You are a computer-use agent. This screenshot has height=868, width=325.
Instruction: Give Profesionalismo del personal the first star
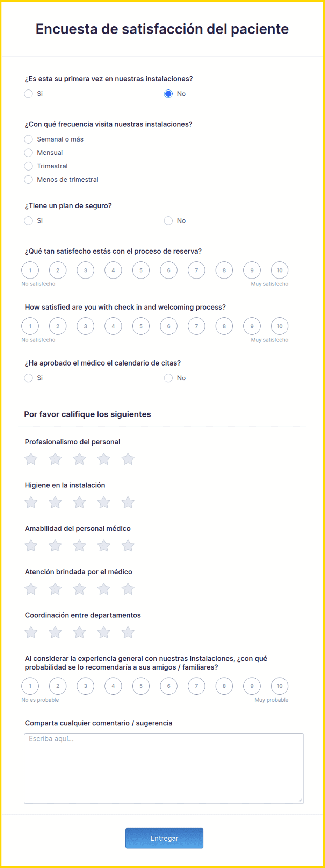click(31, 459)
